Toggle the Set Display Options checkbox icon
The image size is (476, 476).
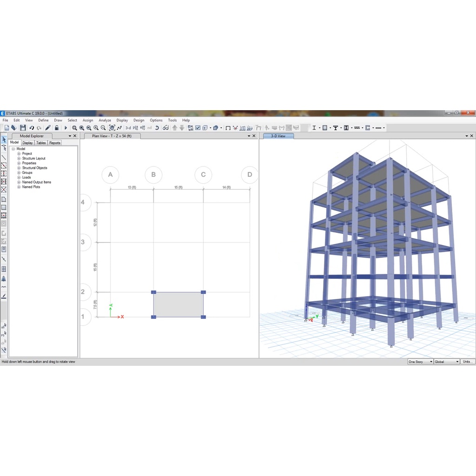tap(198, 128)
